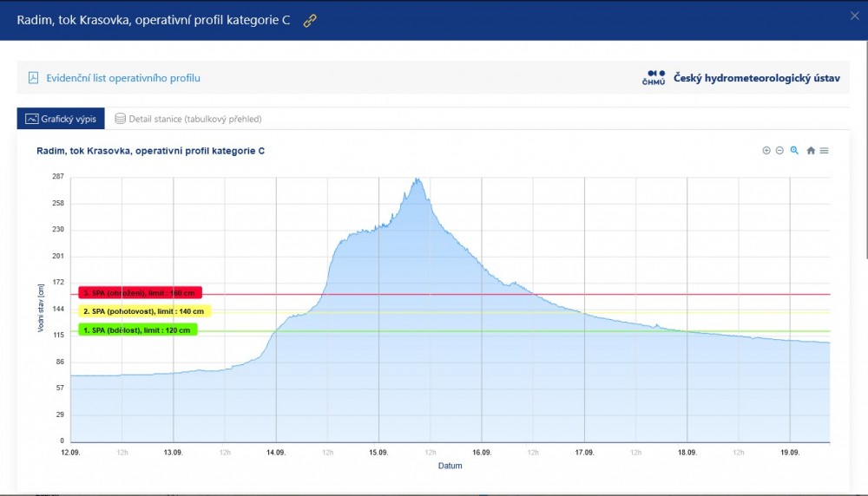
Task: Click the dialog title Radim, tok Krasovka
Action: [x=154, y=21]
